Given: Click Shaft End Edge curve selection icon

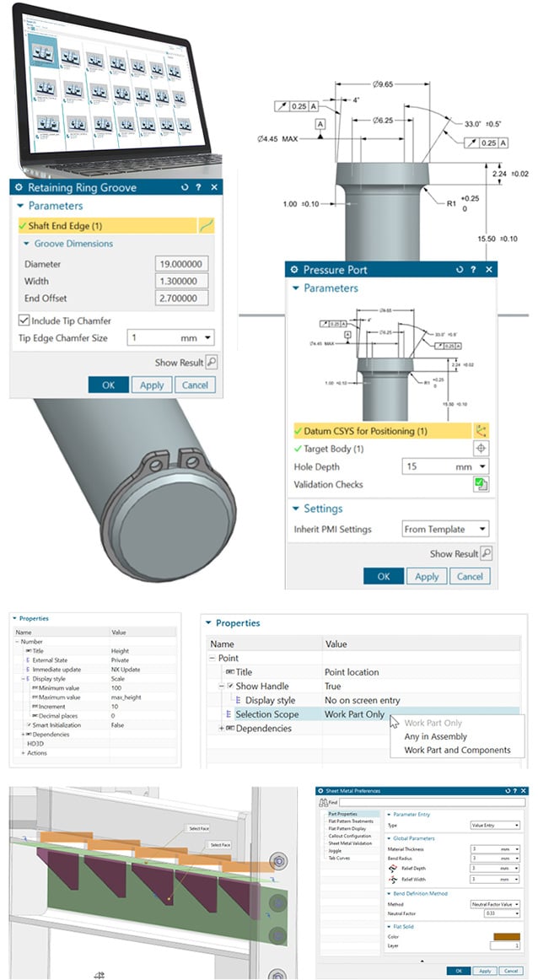Looking at the screenshot, I should [x=207, y=225].
